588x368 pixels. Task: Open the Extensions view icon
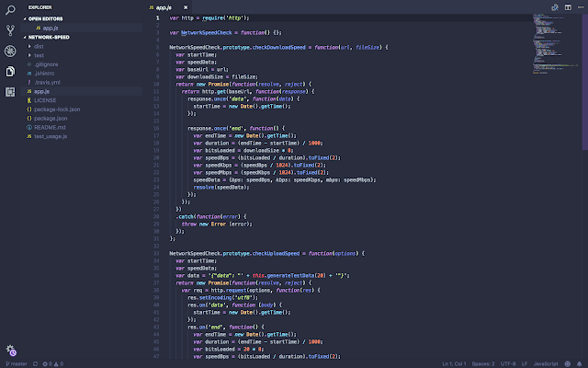10,92
